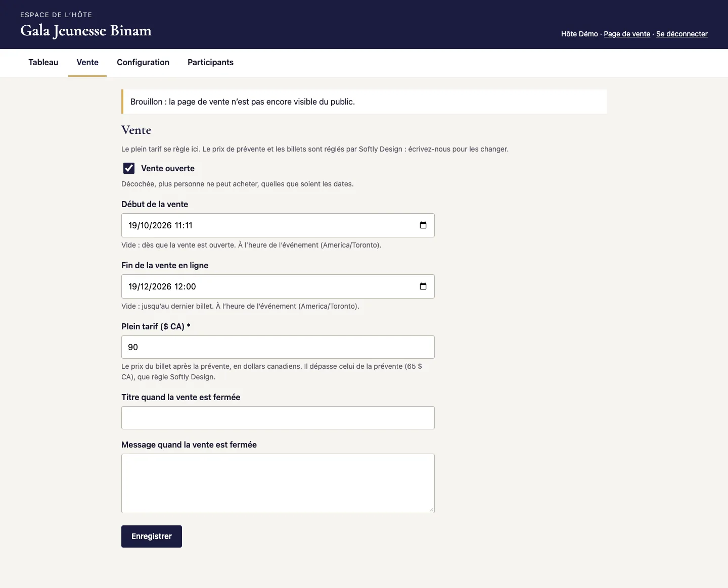Click the Hôte Démo user name
The width and height of the screenshot is (728, 588).
tap(579, 34)
